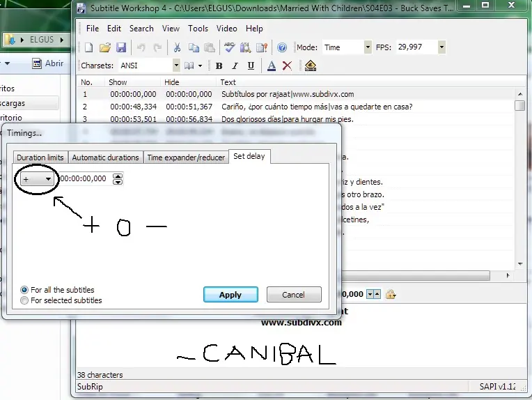532x400 pixels.
Task: Expand the arrow after ELGUS in Explorer path
Action: pyautogui.click(x=62, y=40)
